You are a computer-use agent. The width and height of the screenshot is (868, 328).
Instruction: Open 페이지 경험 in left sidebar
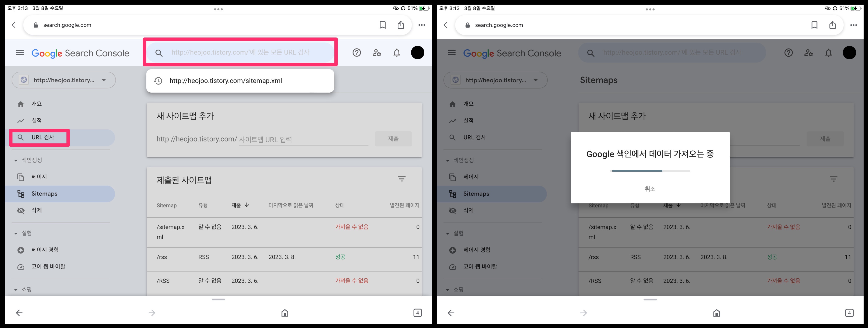coord(45,250)
